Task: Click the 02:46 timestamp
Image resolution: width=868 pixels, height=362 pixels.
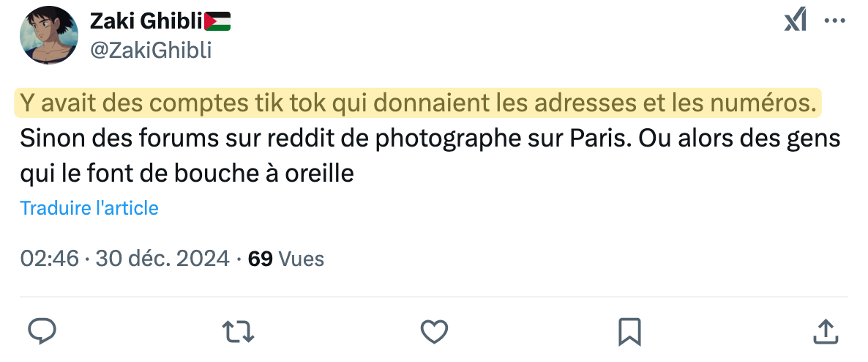Action: pos(49,259)
